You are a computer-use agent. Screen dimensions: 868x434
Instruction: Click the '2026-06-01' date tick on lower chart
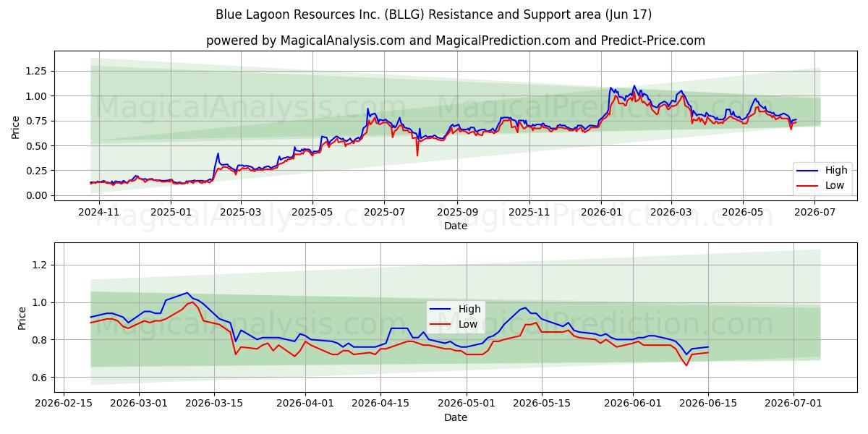click(x=633, y=404)
